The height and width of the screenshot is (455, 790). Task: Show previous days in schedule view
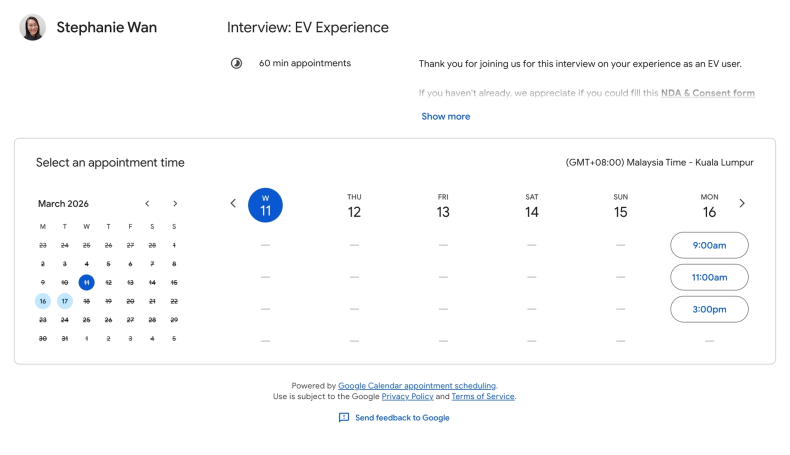pos(233,203)
